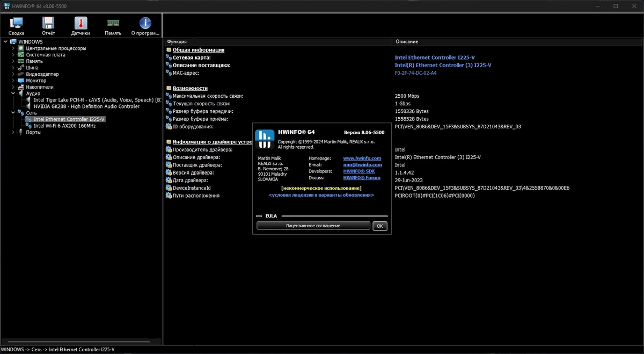The width and height of the screenshot is (644, 354).
Task: Open the Сводка summary toolbar icon
Action: point(16,23)
